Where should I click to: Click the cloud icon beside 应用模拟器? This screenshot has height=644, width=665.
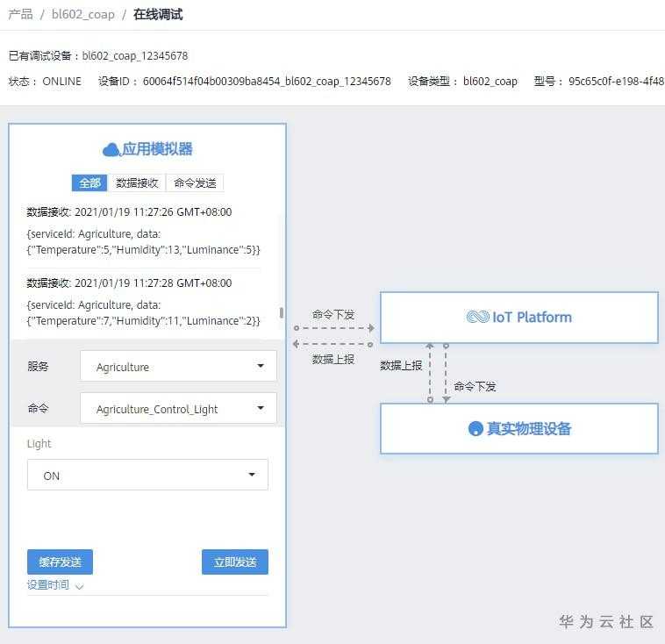111,150
